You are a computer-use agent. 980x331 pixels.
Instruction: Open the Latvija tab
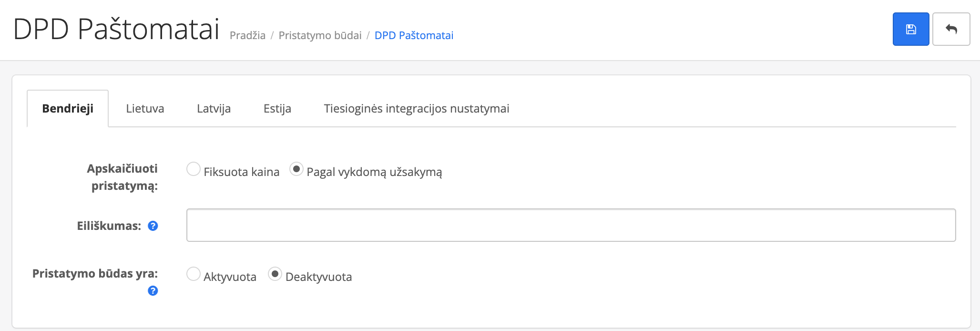click(x=214, y=109)
